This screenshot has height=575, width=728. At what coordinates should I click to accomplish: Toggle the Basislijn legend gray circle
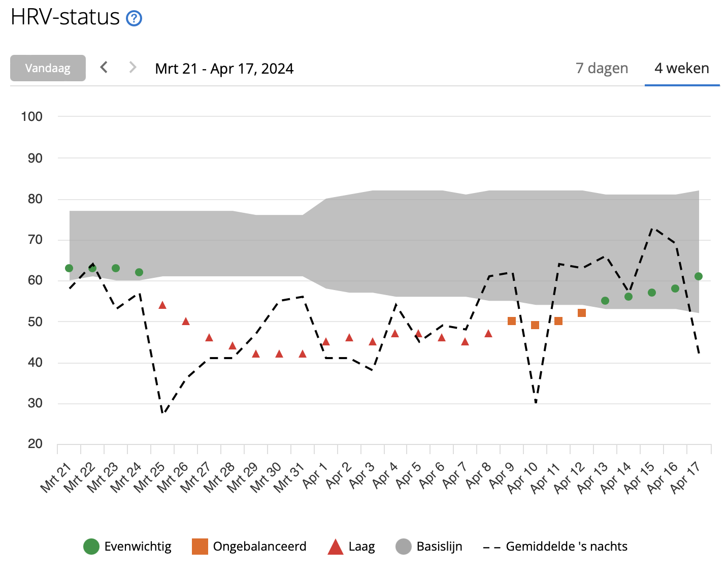coord(403,547)
